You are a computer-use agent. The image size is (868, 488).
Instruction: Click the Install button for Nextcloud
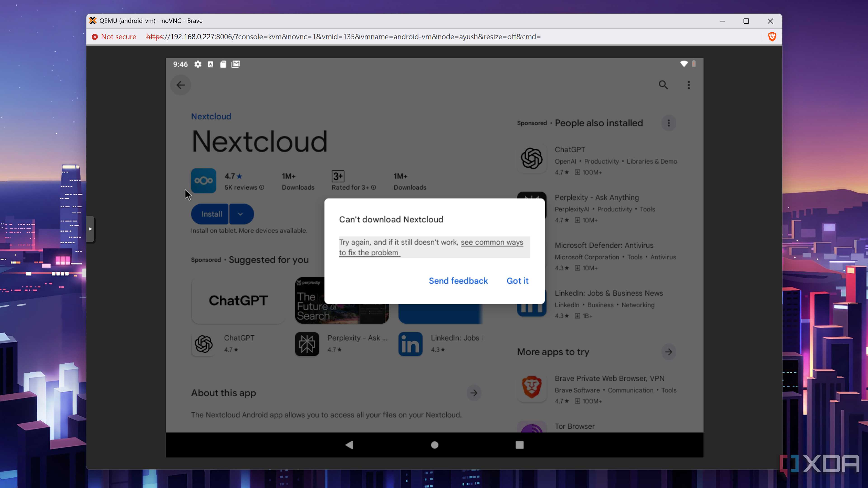pos(210,214)
